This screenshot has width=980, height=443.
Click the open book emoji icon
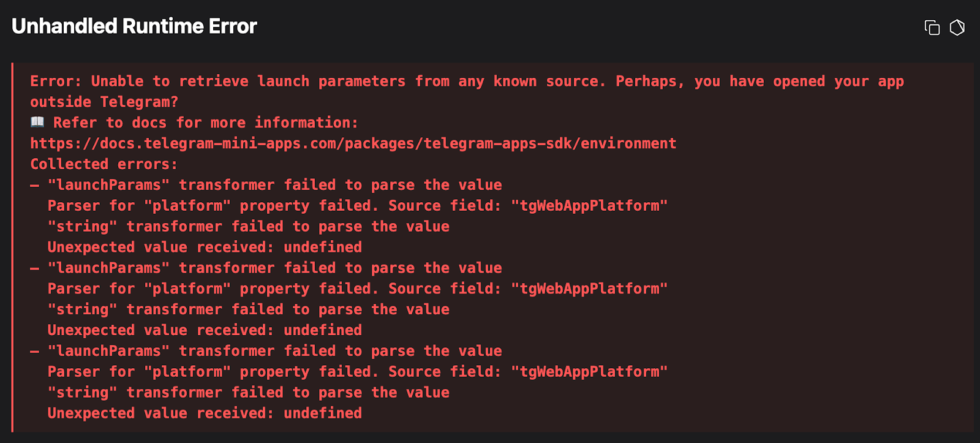[x=37, y=122]
